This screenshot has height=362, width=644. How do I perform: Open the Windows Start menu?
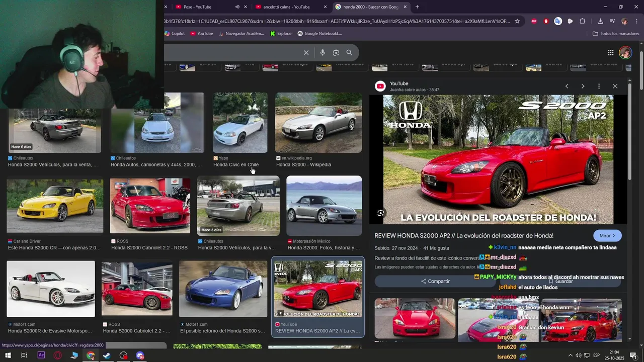pyautogui.click(x=8, y=355)
